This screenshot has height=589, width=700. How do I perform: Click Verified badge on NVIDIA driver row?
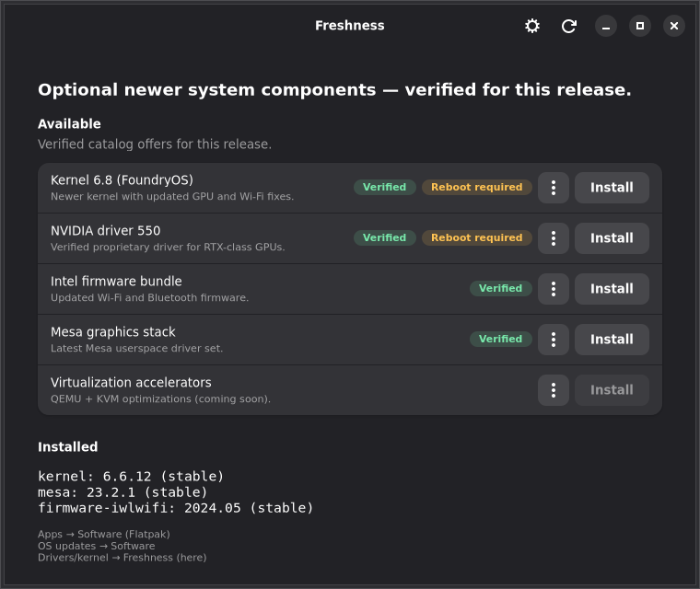point(384,237)
